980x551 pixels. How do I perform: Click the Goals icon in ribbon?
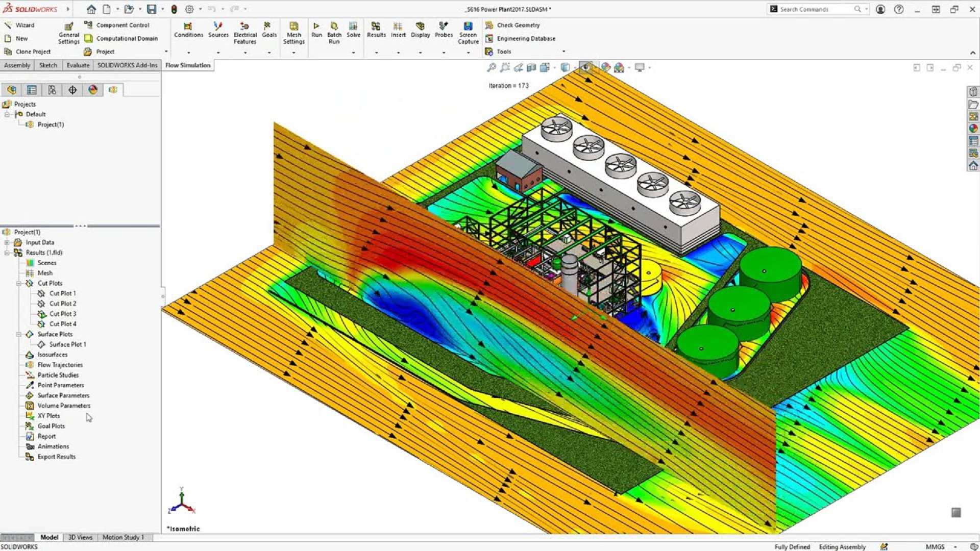click(268, 29)
